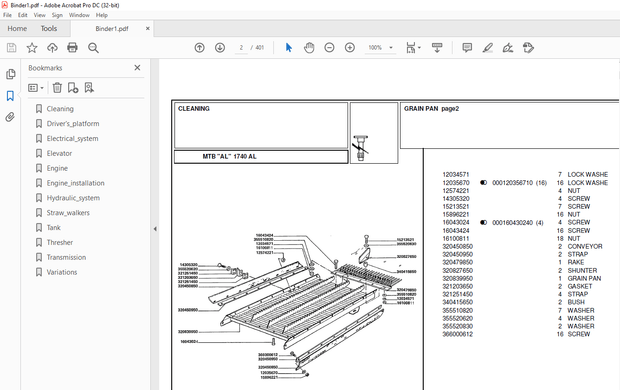
Task: Open the View menu
Action: click(40, 15)
